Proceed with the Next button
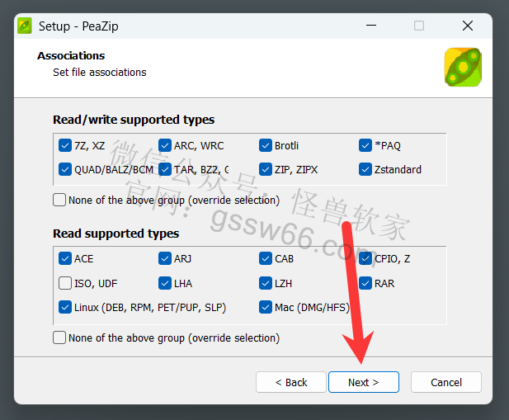Viewport: 509px width, 420px height. pyautogui.click(x=364, y=382)
